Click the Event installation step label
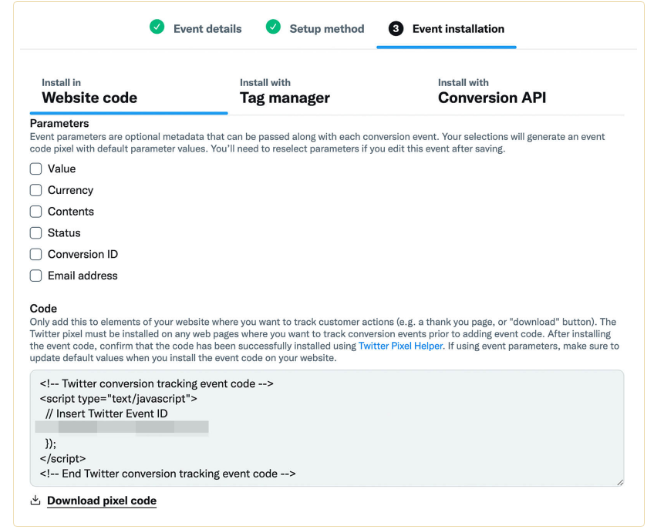The image size is (658, 531). 457,29
